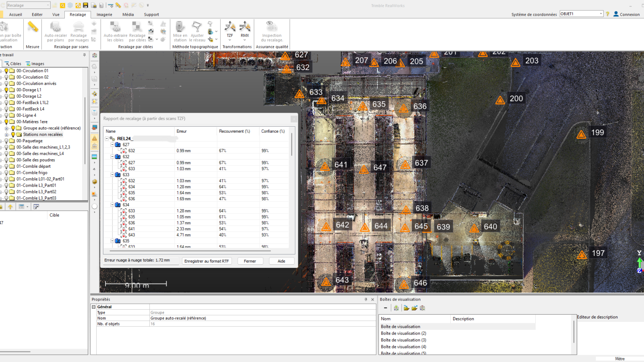Click Enregistrer au format RTF button

[206, 261]
